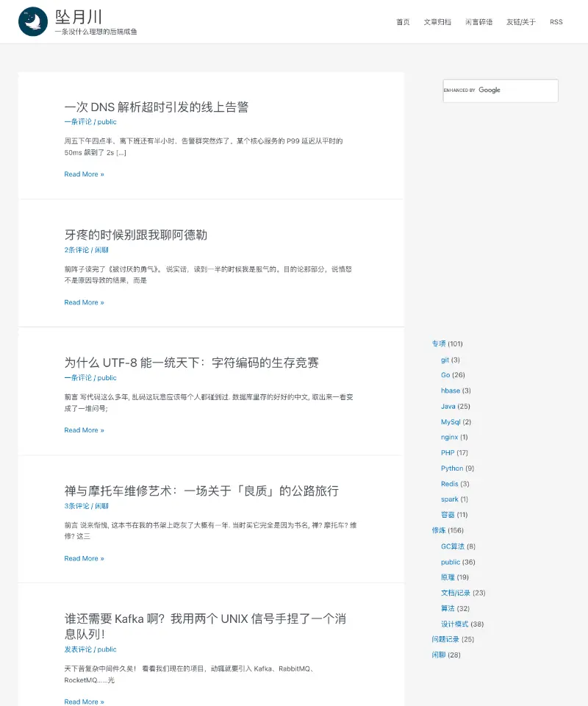Click Read More for 禅与摩托车 article
The width and height of the screenshot is (588, 706).
click(x=84, y=558)
